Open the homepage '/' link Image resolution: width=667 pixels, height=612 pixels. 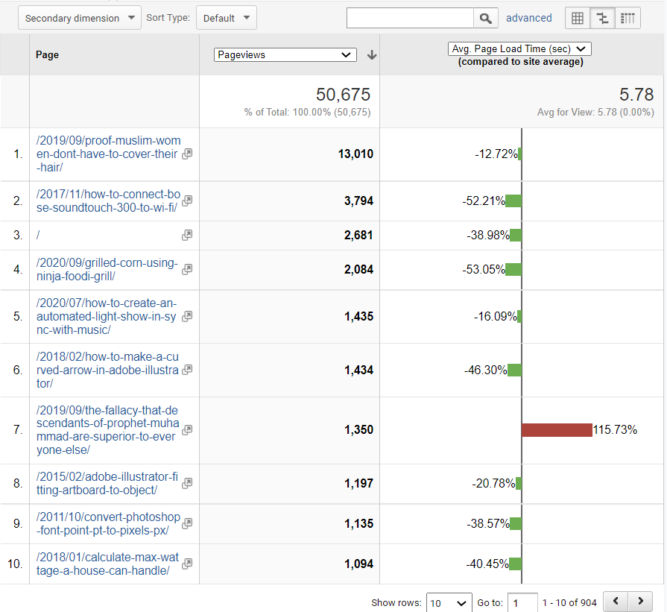[x=38, y=235]
